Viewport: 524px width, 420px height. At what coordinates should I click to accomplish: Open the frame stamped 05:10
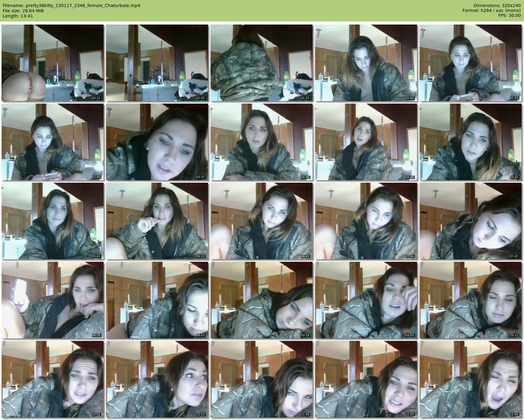pyautogui.click(x=471, y=142)
